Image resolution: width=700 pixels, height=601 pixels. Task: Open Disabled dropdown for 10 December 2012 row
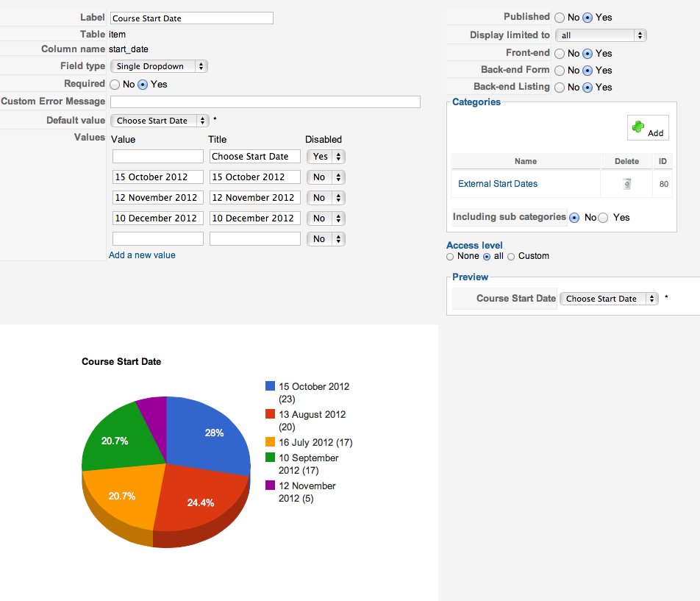click(326, 218)
